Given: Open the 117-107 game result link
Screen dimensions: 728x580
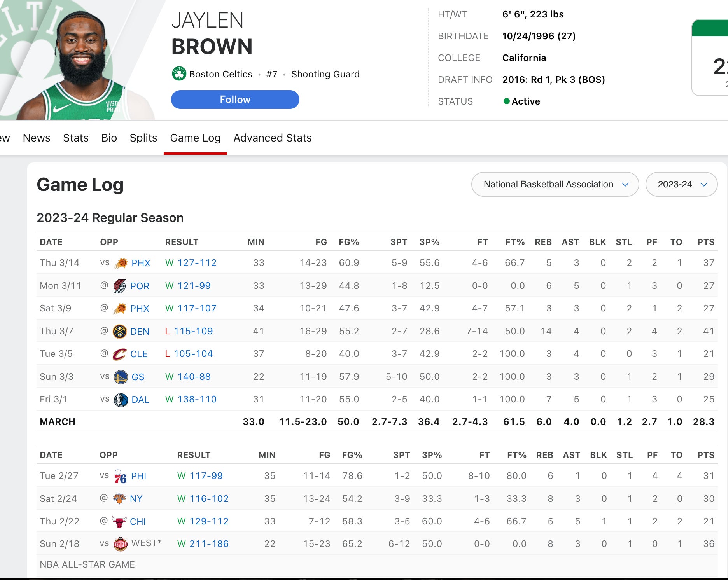Looking at the screenshot, I should click(x=197, y=308).
